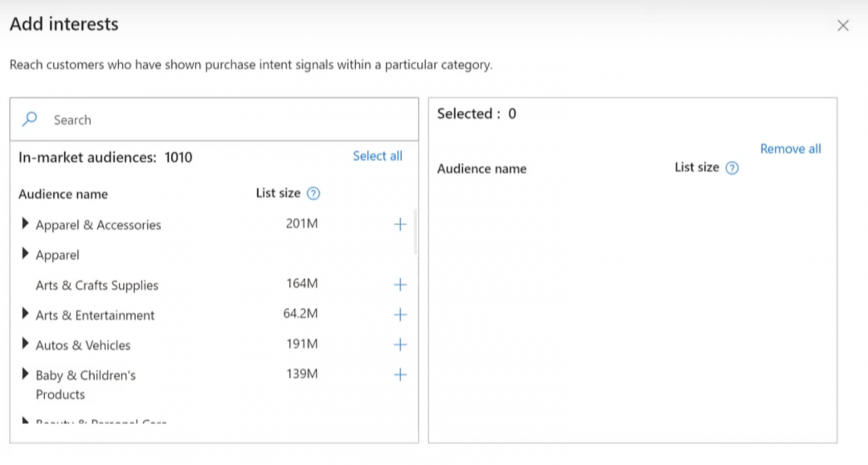Add Apparel & Accessories audience with plus icon

[x=399, y=224]
